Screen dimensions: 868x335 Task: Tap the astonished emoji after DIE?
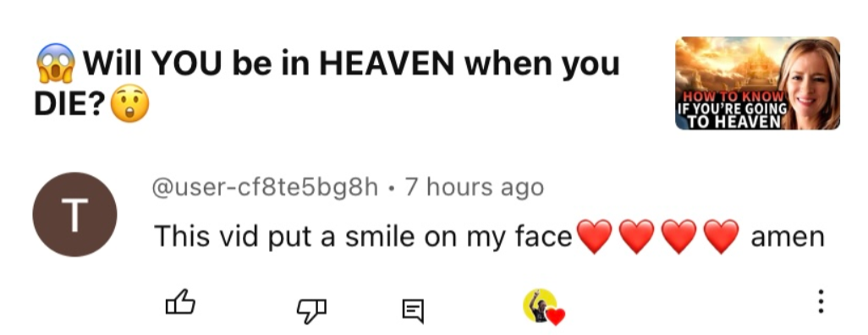(x=129, y=103)
